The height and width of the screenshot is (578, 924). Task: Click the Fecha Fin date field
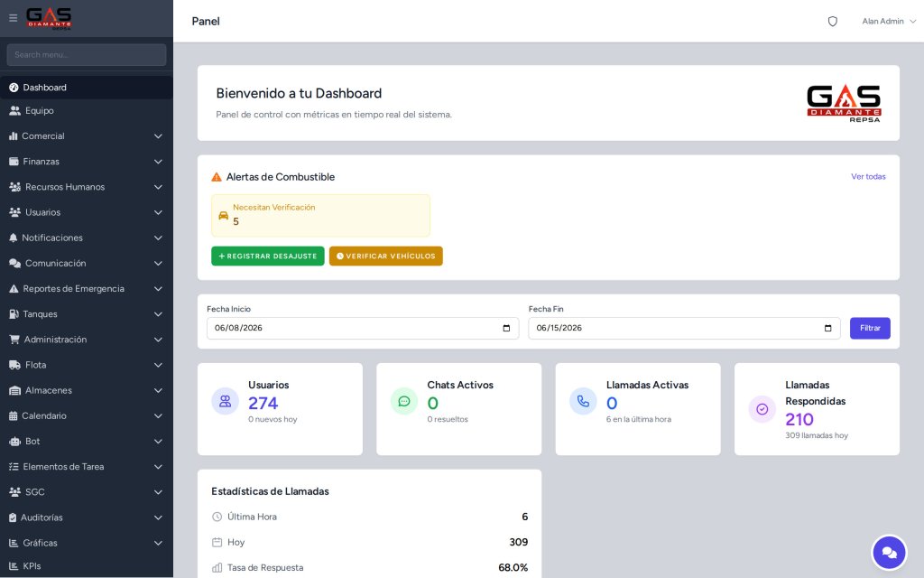tap(684, 329)
